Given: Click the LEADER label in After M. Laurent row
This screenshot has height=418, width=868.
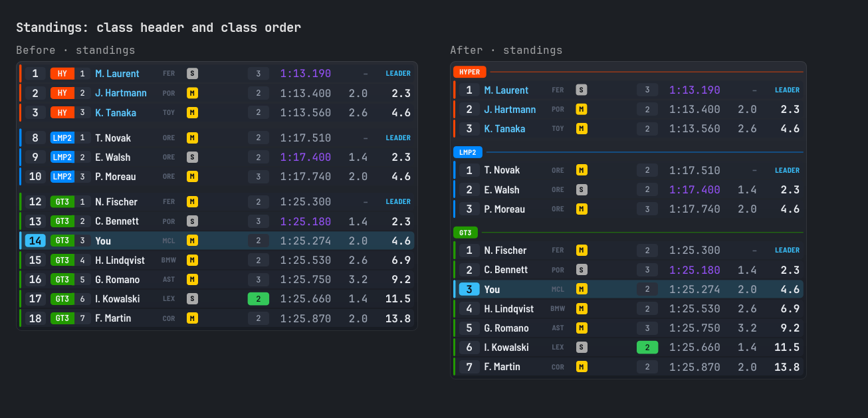Looking at the screenshot, I should click(x=787, y=90).
